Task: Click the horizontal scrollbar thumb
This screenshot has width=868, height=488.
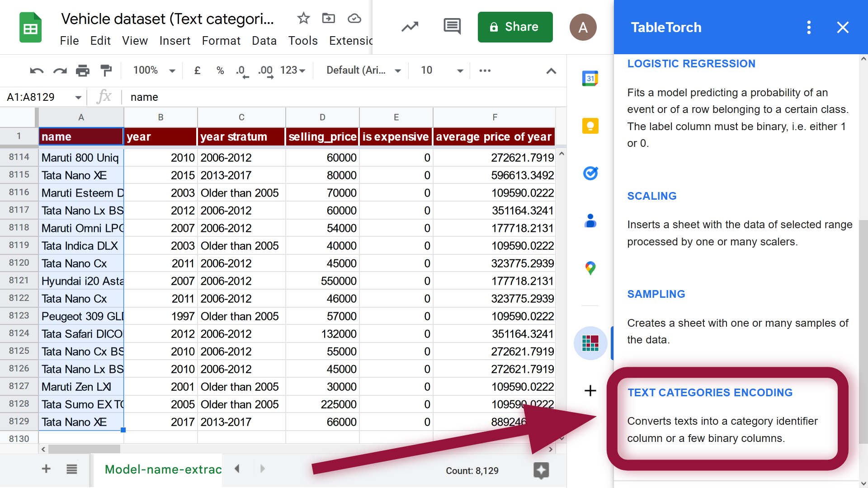Action: coord(84,449)
